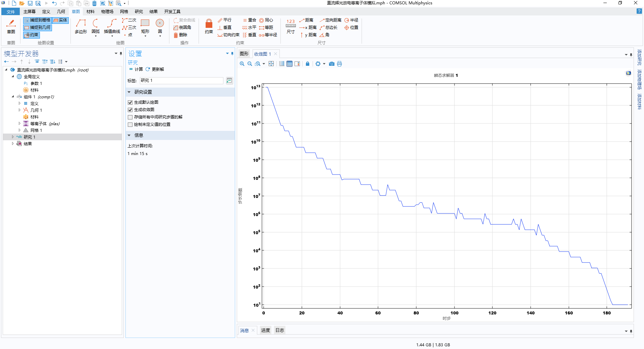Click the Update Solution (更新解) button
Viewport: 644px width, 349px height.
click(155, 69)
